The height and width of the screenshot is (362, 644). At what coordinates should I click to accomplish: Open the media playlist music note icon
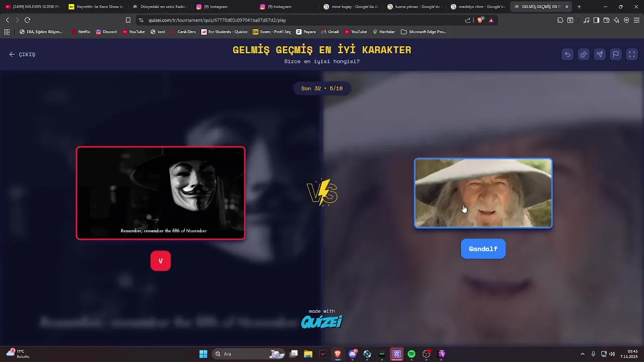coord(586,20)
